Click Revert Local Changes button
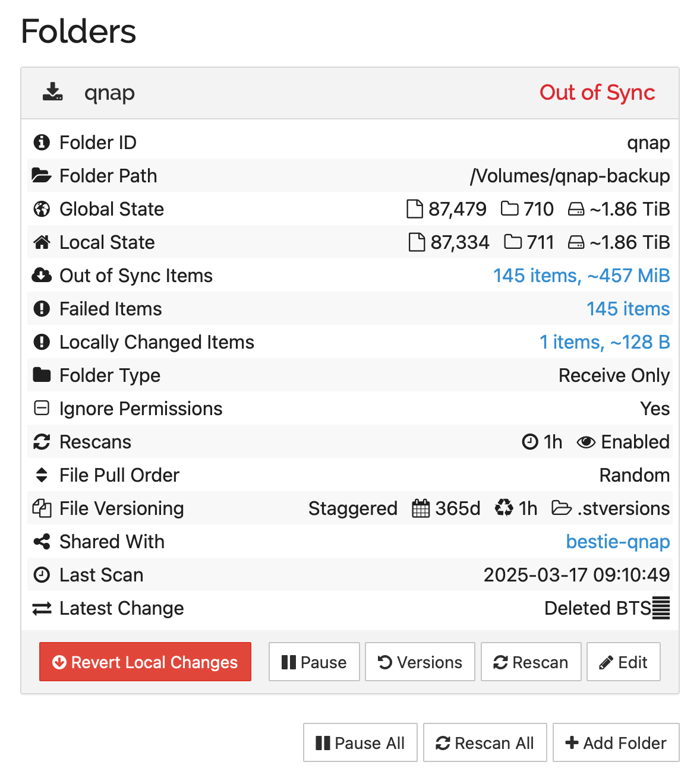This screenshot has width=700, height=784. [x=145, y=662]
